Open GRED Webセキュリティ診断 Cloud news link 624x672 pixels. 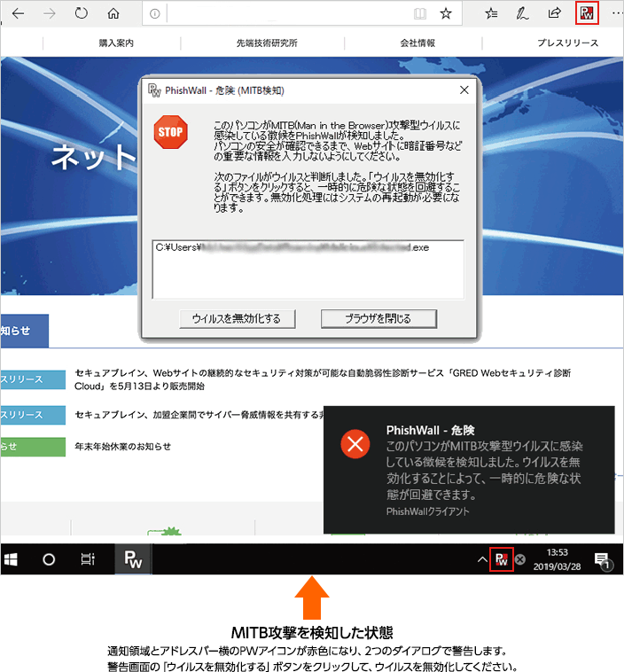tap(323, 379)
